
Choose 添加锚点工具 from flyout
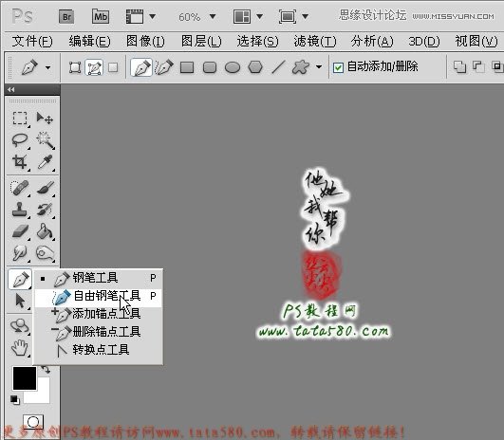pyautogui.click(x=98, y=314)
